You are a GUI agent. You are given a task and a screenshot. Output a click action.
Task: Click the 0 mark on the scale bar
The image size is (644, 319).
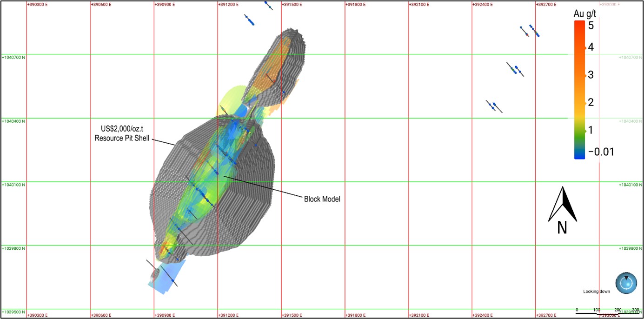[577, 310]
